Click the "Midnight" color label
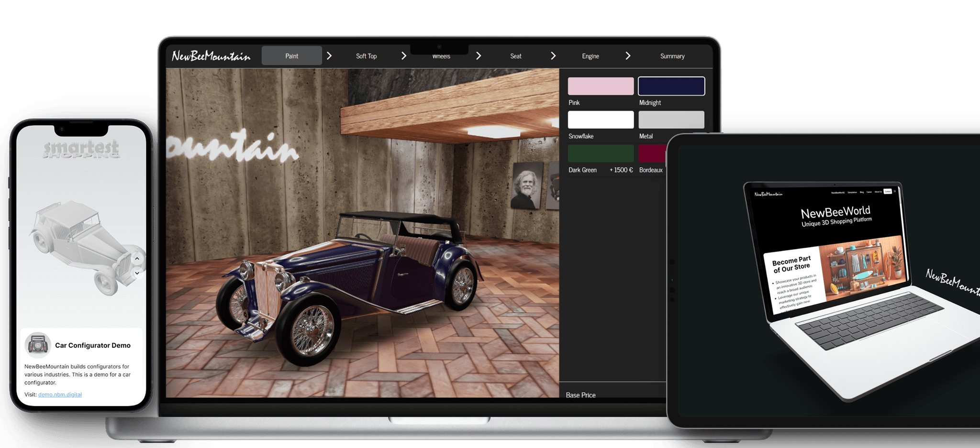This screenshot has height=448, width=980. click(650, 103)
